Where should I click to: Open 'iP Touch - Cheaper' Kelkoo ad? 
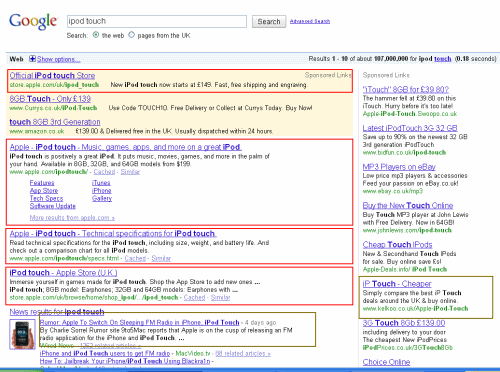(x=397, y=284)
